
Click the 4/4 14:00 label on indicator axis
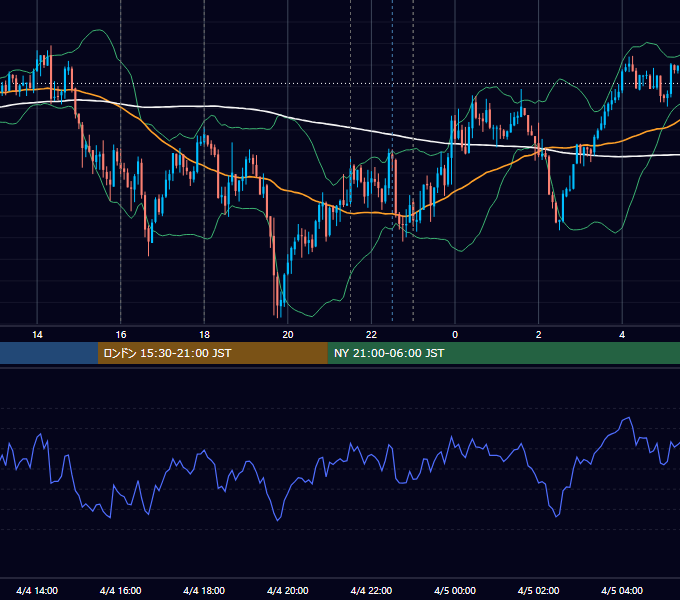(x=37, y=590)
